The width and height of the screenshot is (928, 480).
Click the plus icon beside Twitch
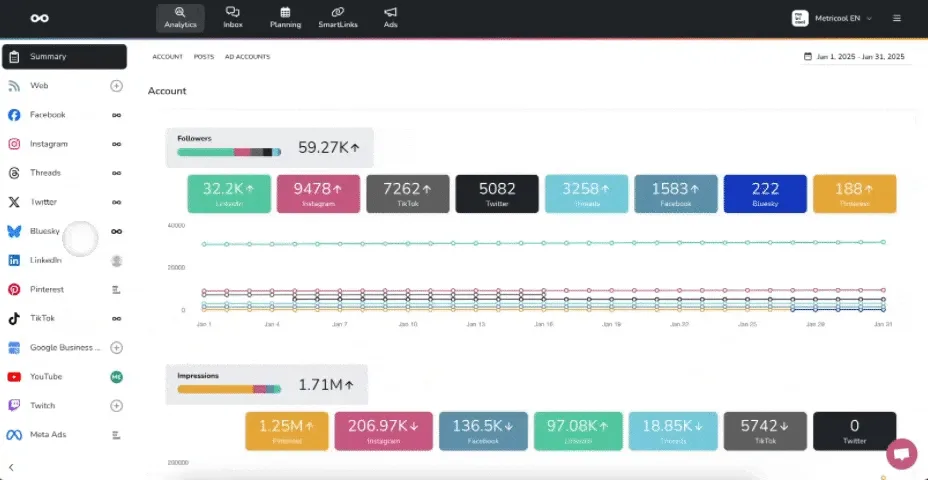pyautogui.click(x=116, y=406)
